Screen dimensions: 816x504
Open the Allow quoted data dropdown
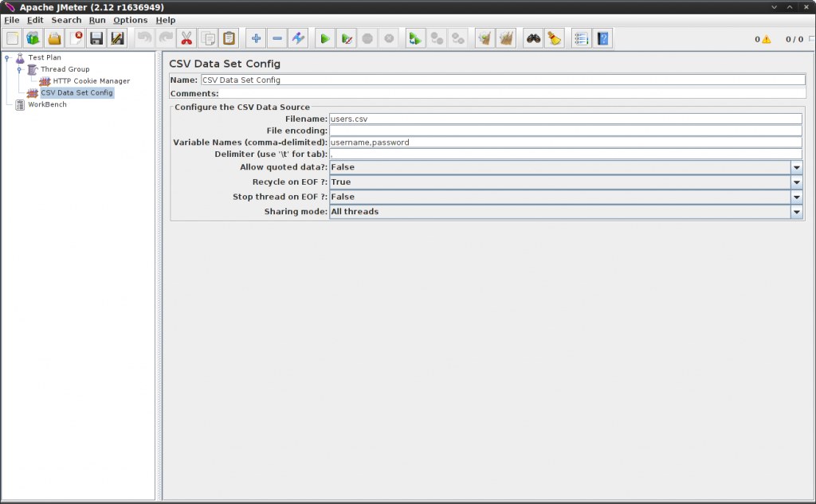tap(796, 167)
